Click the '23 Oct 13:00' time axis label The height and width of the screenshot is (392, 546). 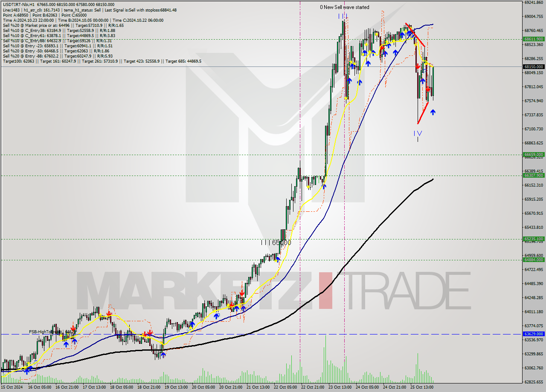[340, 387]
